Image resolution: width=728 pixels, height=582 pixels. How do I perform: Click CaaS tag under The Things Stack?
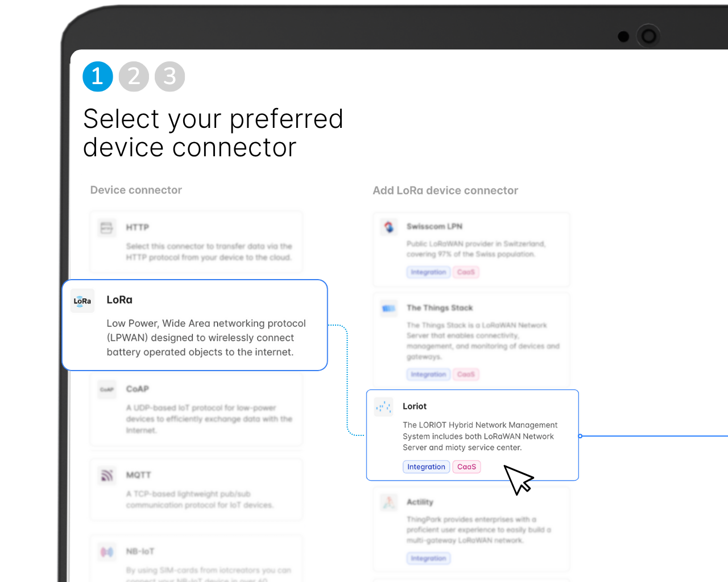[466, 375]
